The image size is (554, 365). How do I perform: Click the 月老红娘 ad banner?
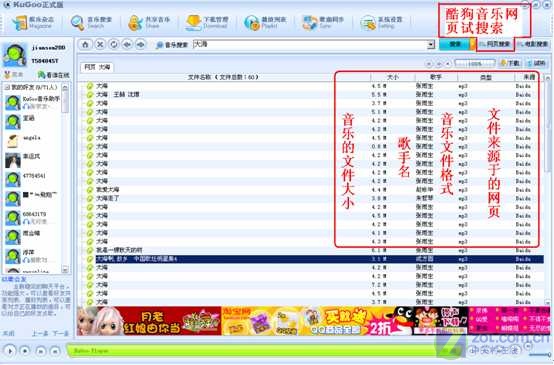149,321
